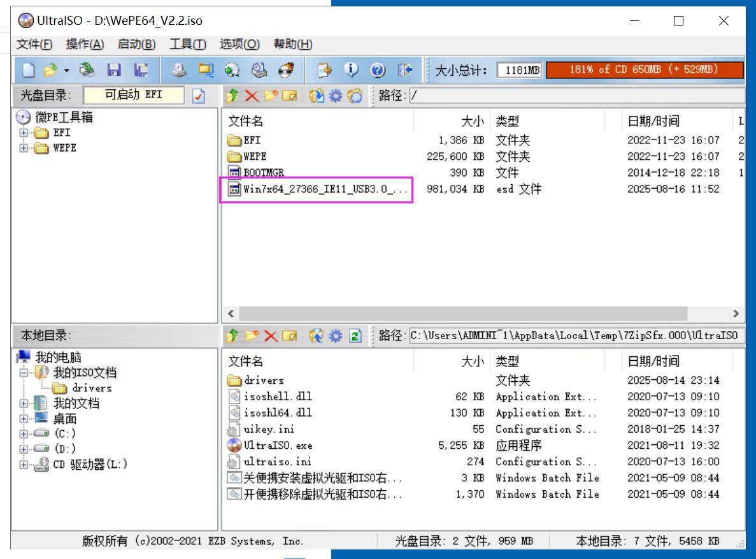Click the Burn CD/DVD Image flame icon
The image size is (756, 559).
click(287, 71)
